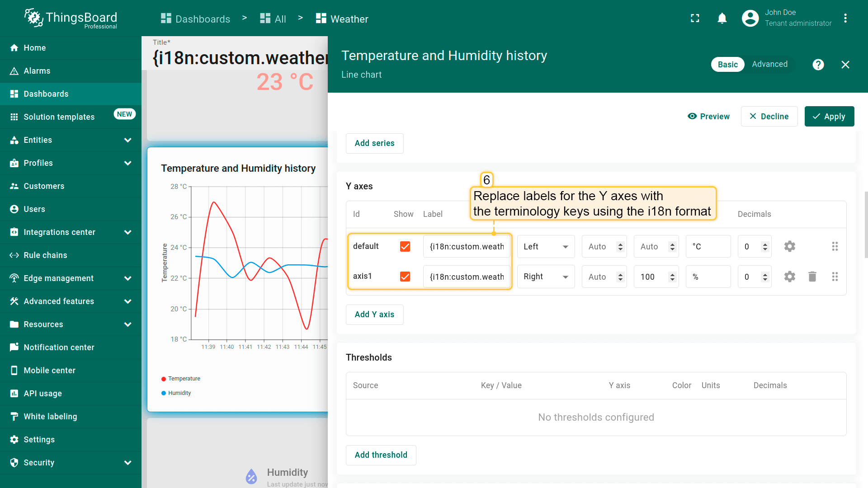Open the Left position dropdown
The image size is (868, 488).
(x=546, y=247)
